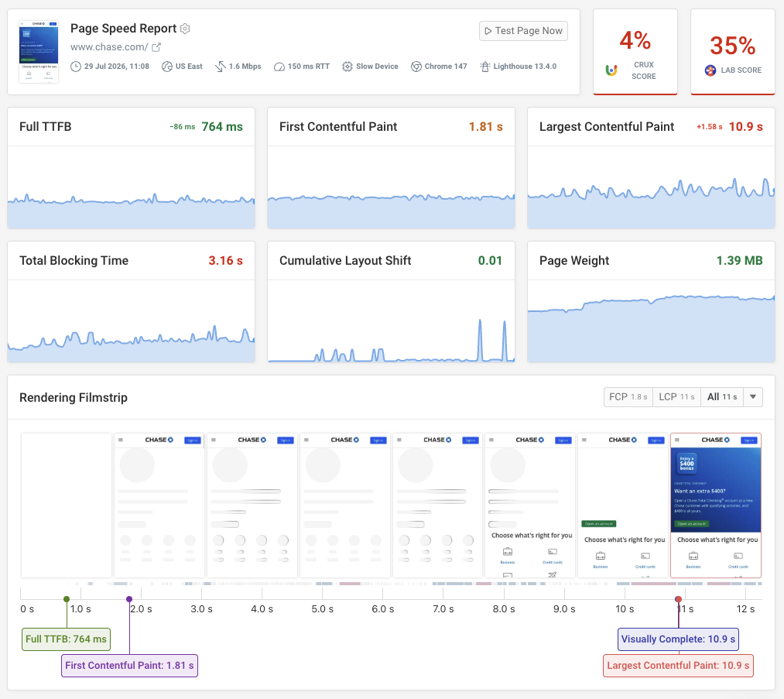Open the 4% CrUX Score card

coord(635,52)
